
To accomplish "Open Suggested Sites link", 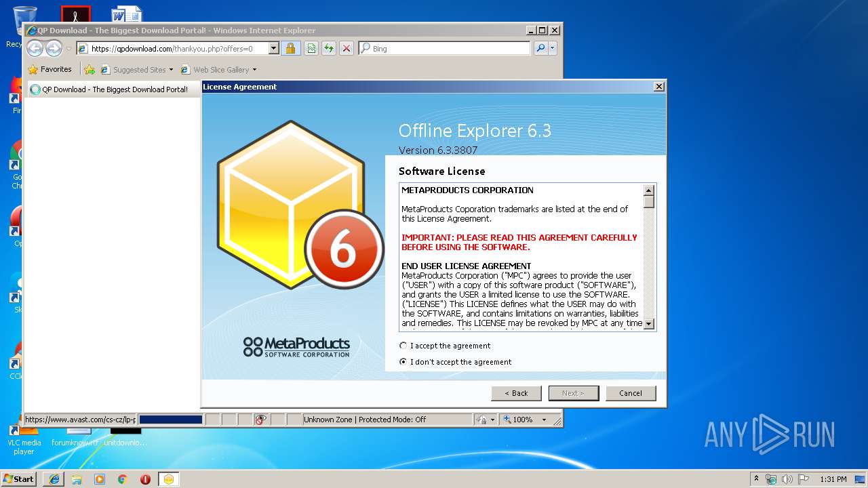I will coord(134,70).
